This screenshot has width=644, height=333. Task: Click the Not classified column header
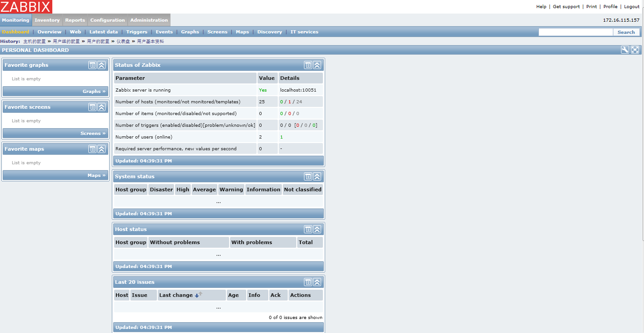[x=303, y=190]
